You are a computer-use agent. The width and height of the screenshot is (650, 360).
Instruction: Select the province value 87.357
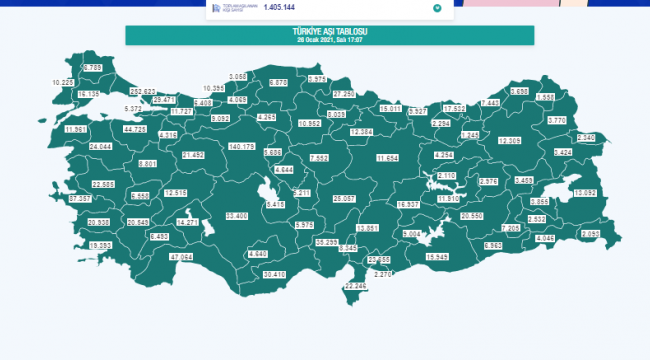tap(80, 199)
